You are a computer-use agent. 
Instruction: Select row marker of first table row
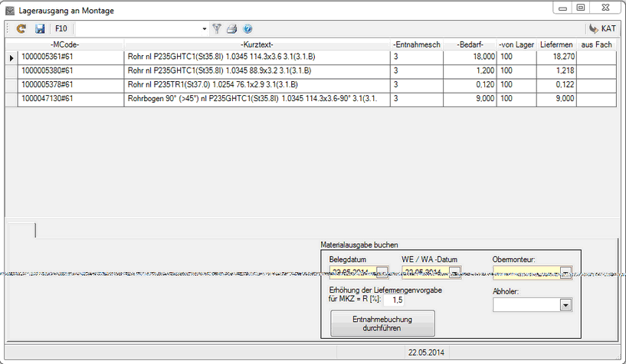coord(11,57)
